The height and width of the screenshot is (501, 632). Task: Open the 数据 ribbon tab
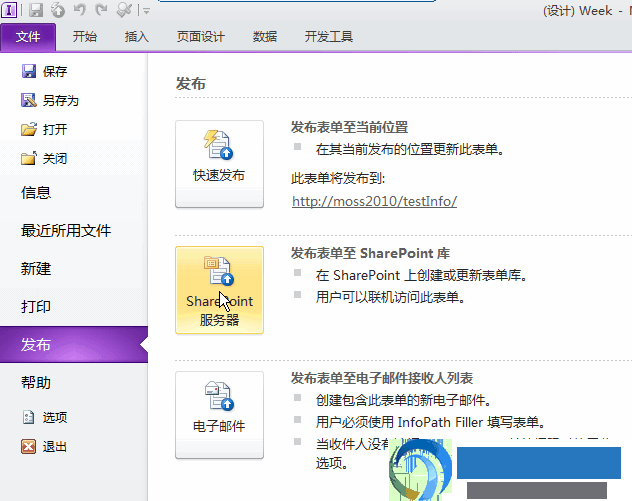point(265,37)
